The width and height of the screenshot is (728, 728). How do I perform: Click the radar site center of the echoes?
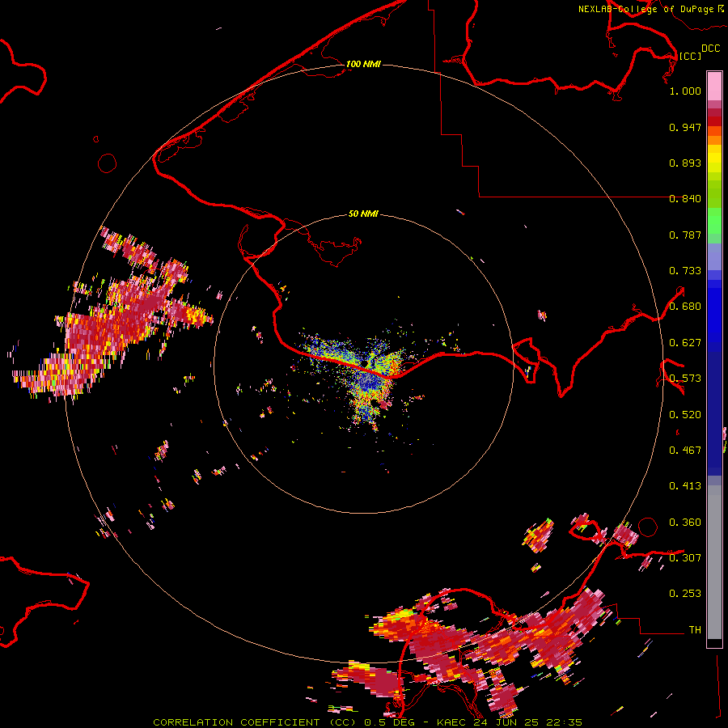click(x=366, y=363)
